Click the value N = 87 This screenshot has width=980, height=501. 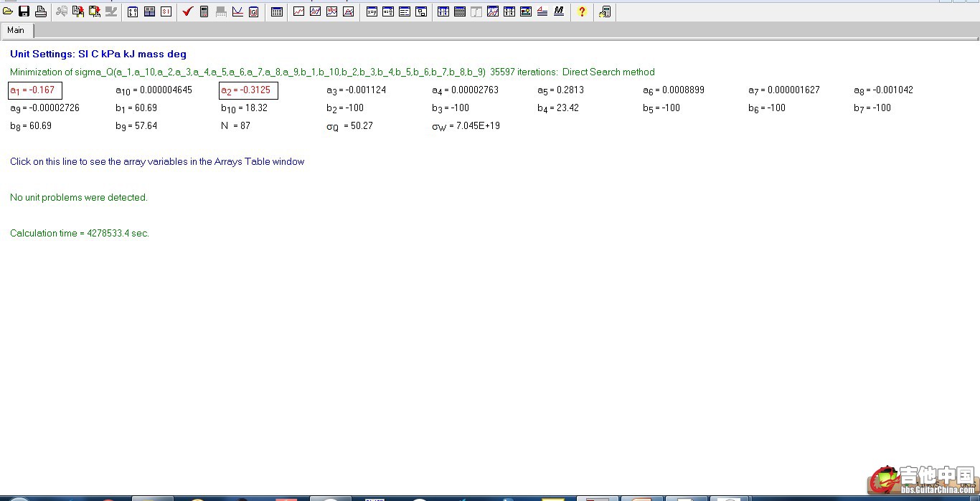(x=235, y=126)
